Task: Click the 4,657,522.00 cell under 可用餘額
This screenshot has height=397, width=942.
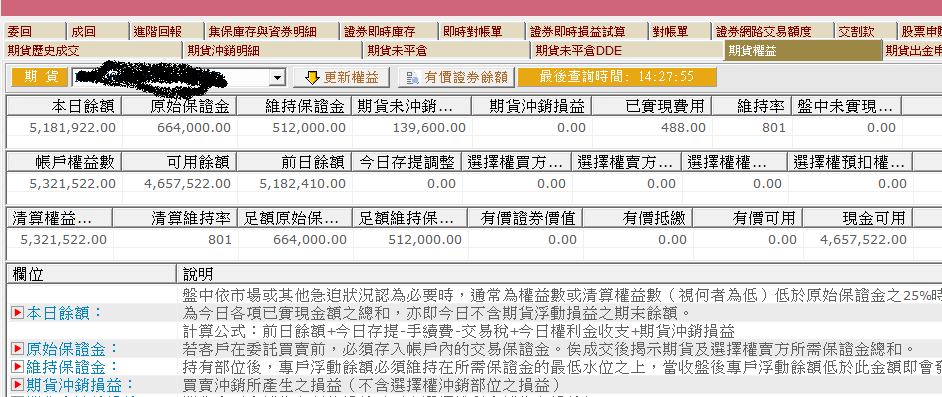Action: tap(179, 183)
